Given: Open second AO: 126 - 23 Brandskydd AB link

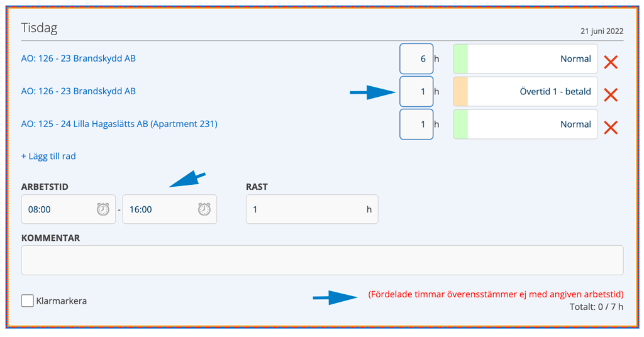Looking at the screenshot, I should pos(79,91).
